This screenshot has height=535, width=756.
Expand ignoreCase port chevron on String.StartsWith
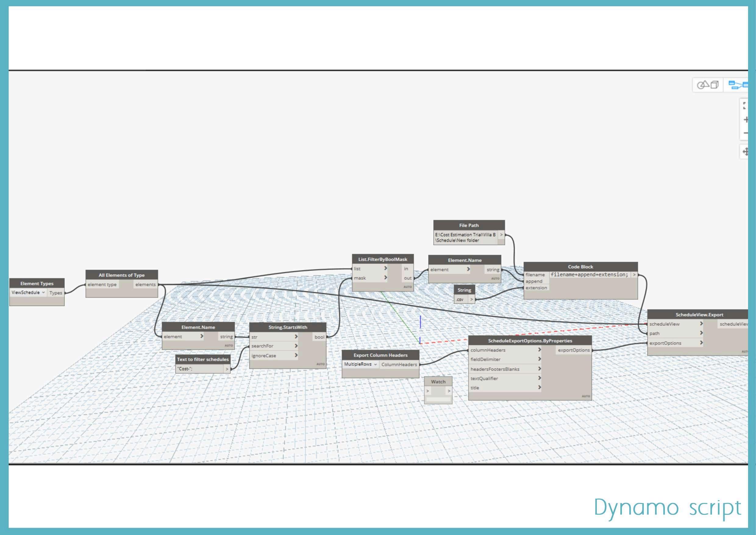[x=296, y=355]
